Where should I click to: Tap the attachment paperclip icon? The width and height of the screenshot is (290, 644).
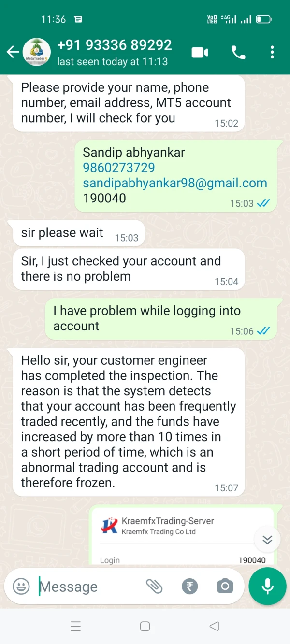(x=154, y=587)
